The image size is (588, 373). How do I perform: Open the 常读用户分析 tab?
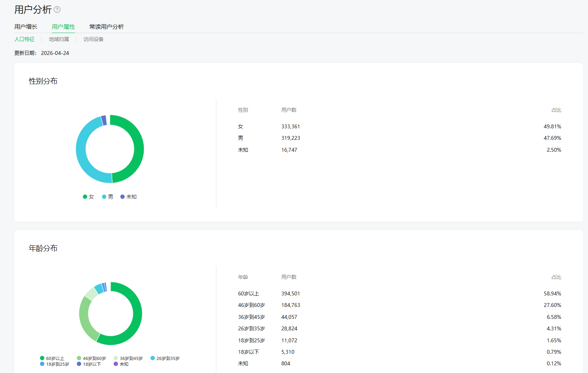[106, 27]
